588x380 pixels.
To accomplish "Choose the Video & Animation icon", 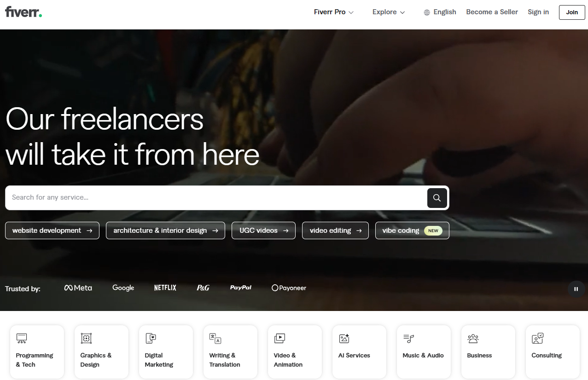I will coord(279,339).
